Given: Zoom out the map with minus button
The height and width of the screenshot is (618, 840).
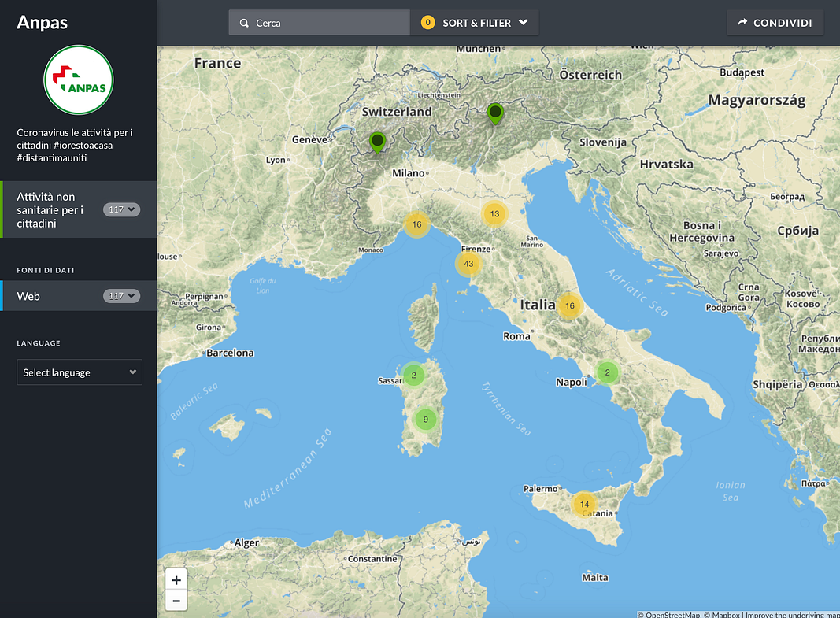Looking at the screenshot, I should 176,601.
